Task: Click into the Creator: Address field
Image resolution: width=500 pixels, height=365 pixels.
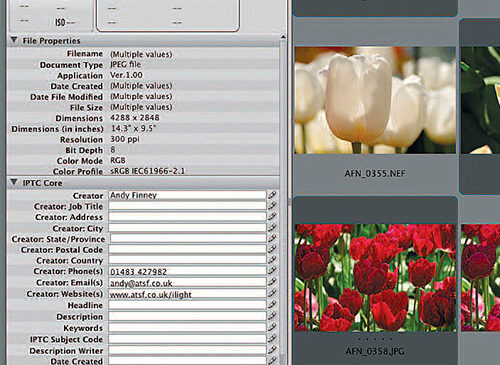Action: point(187,217)
